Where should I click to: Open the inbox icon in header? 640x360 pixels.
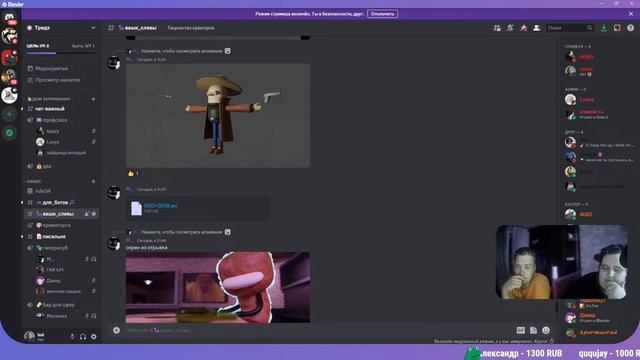tap(617, 28)
